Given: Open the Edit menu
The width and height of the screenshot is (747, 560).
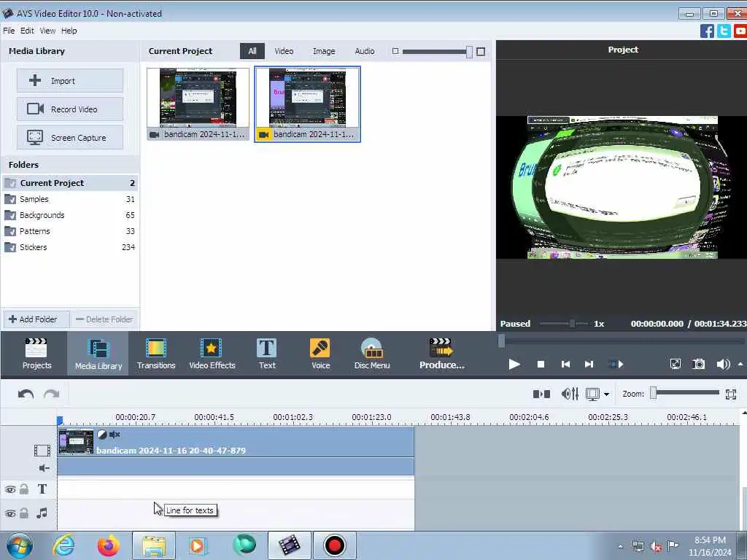Looking at the screenshot, I should [x=27, y=31].
